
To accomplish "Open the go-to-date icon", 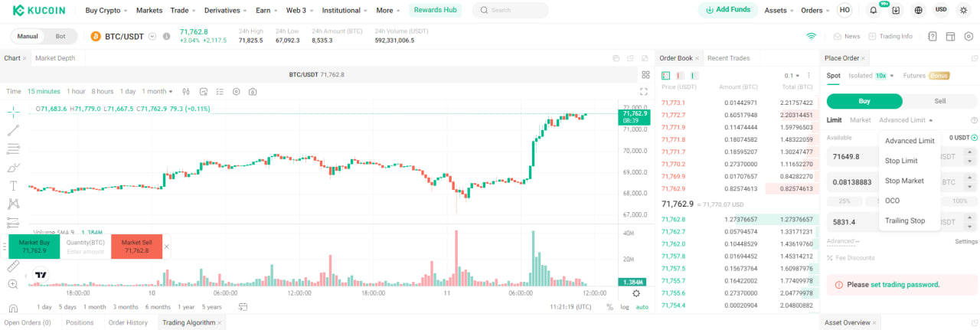I will pos(243,307).
